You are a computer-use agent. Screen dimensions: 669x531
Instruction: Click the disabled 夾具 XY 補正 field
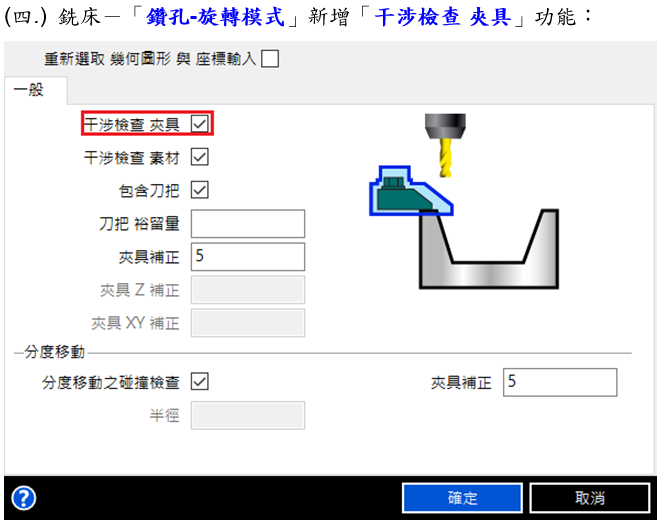pos(248,323)
